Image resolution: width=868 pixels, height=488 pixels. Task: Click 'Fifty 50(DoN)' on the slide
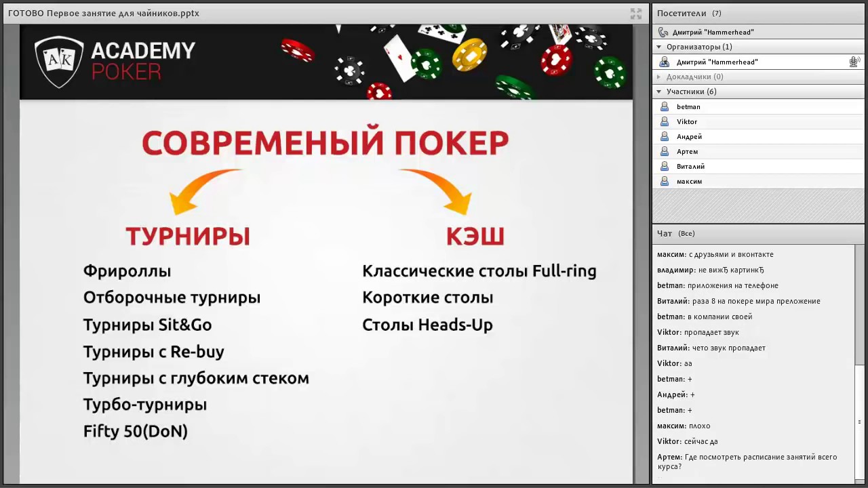click(135, 431)
